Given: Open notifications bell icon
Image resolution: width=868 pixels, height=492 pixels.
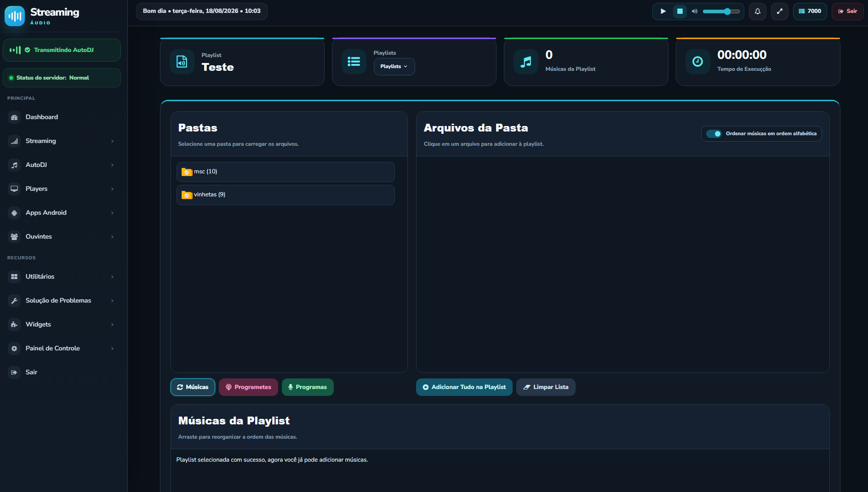Looking at the screenshot, I should click(x=758, y=11).
